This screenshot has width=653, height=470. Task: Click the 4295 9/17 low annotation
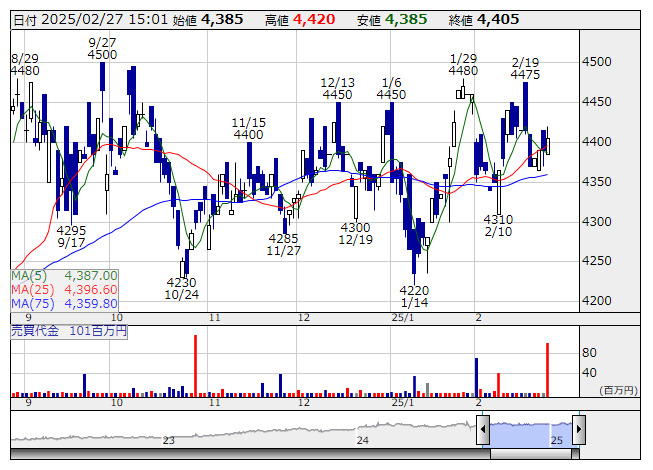click(71, 236)
